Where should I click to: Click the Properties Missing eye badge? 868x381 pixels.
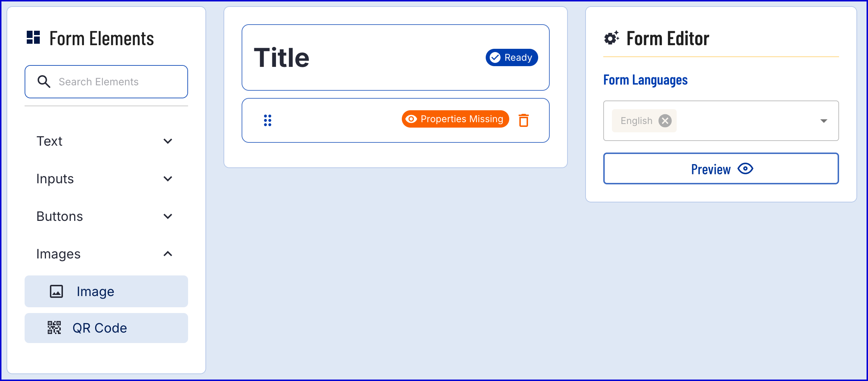pos(455,119)
